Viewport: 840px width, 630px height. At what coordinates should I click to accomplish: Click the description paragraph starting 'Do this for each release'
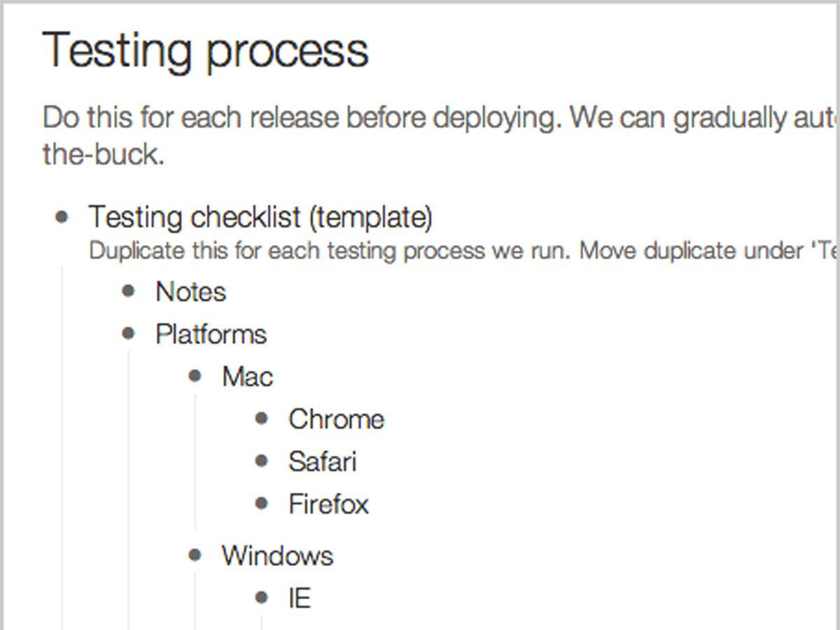click(x=440, y=136)
